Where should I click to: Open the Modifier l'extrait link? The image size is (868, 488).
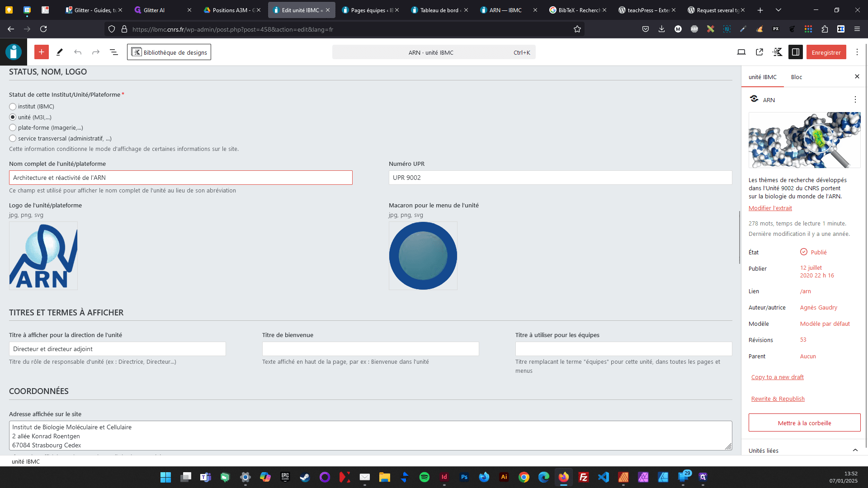(770, 208)
